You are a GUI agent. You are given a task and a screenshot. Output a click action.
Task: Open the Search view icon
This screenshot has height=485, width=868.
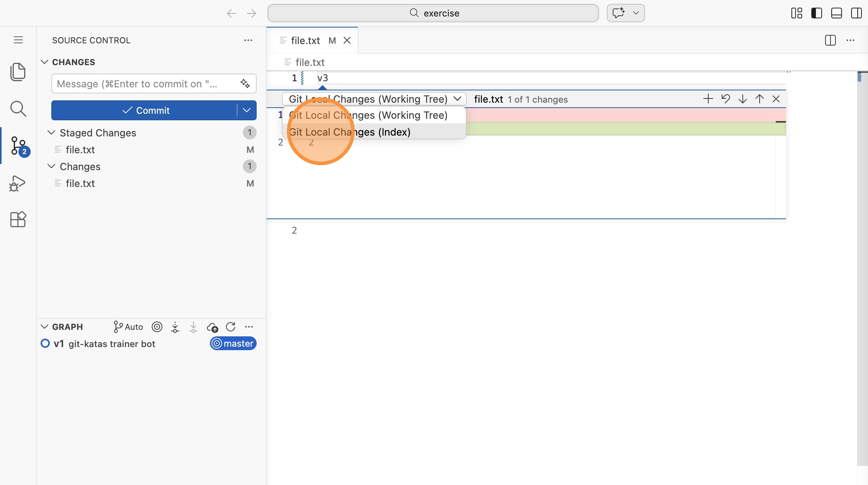tap(18, 109)
